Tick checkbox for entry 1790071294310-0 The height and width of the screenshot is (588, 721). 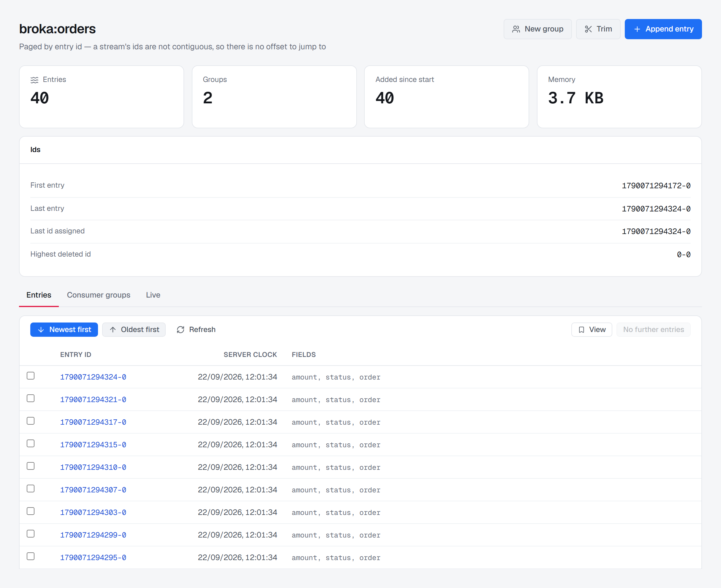coord(31,466)
